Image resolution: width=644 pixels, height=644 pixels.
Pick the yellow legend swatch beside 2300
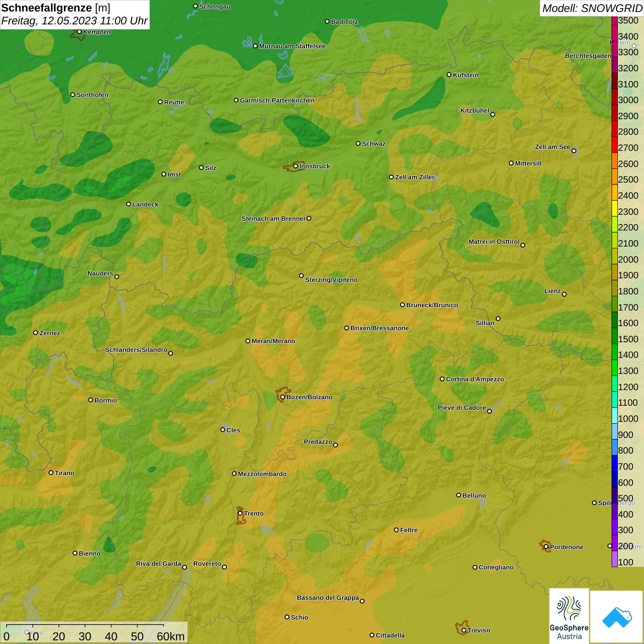coord(615,208)
